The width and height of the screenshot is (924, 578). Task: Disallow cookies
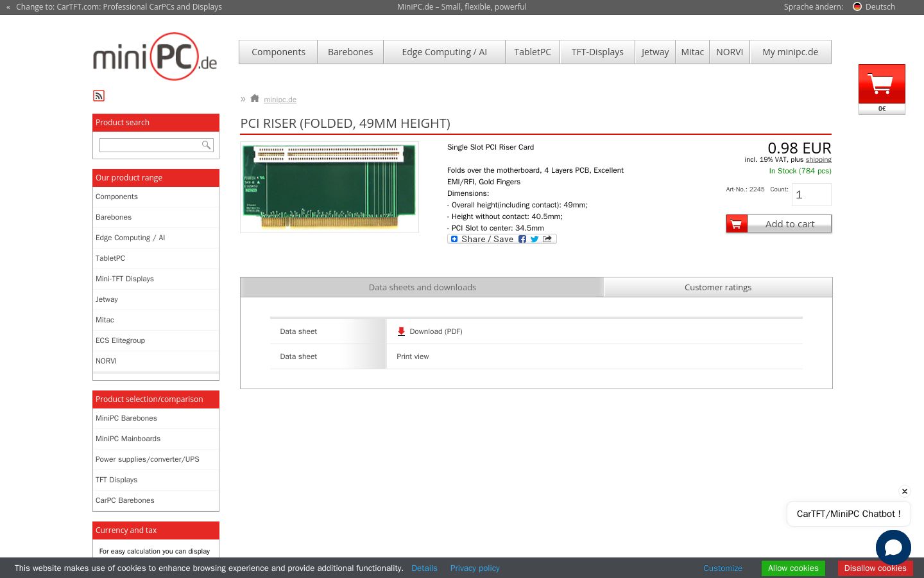coord(875,568)
